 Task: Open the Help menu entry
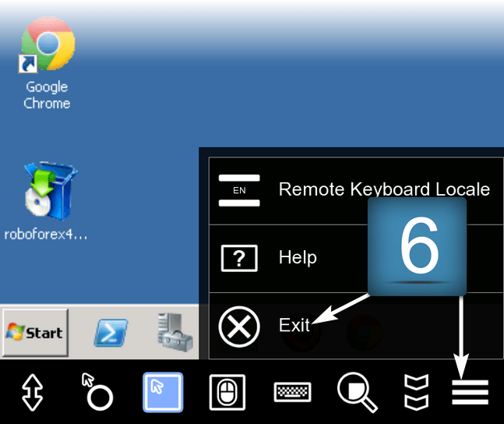coord(298,257)
